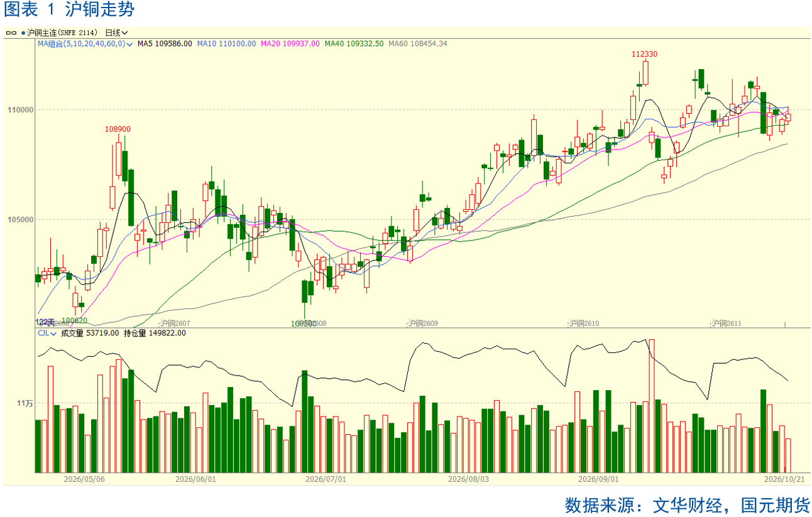Click the MA40 109332.50 value
812x517 pixels.
(x=354, y=44)
